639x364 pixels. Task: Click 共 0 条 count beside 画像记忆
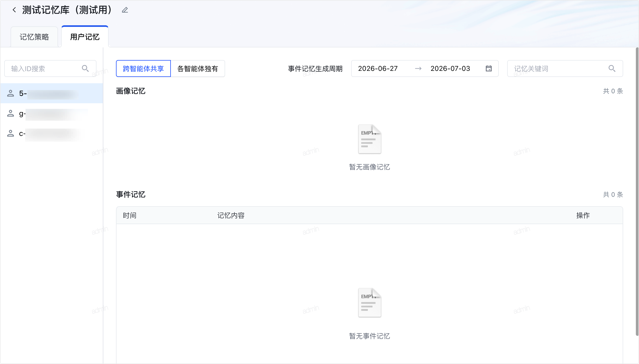point(613,91)
